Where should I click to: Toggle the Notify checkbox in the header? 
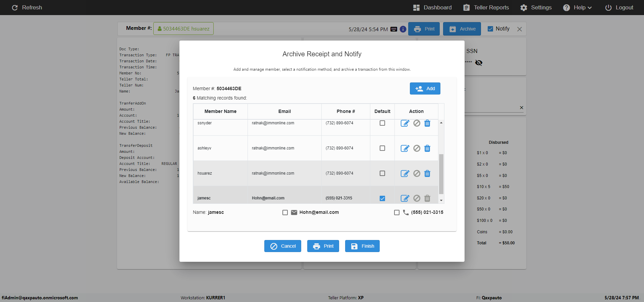pyautogui.click(x=490, y=29)
